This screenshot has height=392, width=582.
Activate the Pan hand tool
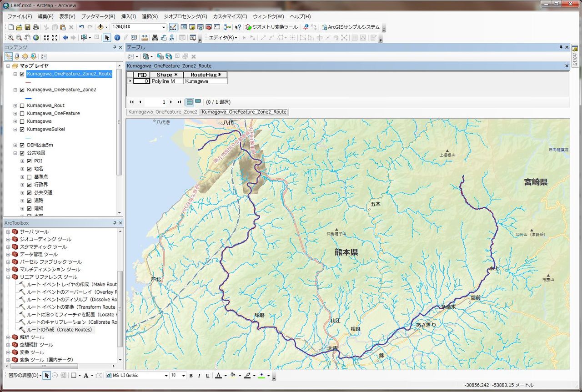tap(27, 38)
